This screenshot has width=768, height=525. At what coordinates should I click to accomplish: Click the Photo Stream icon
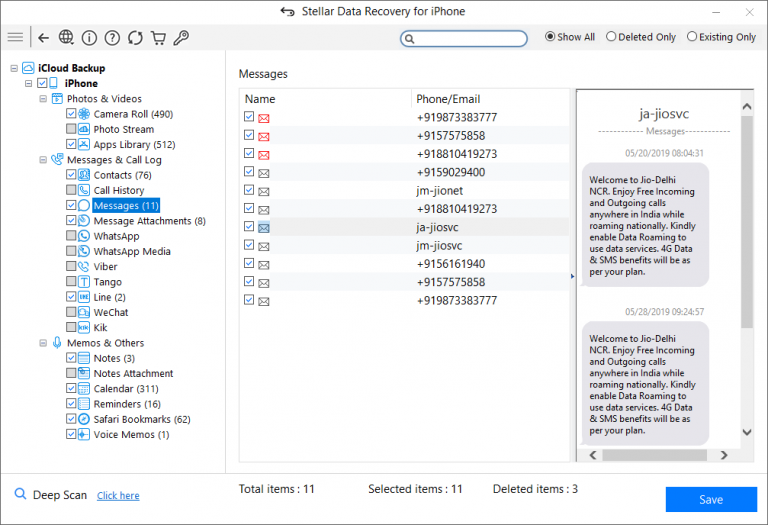[84, 129]
